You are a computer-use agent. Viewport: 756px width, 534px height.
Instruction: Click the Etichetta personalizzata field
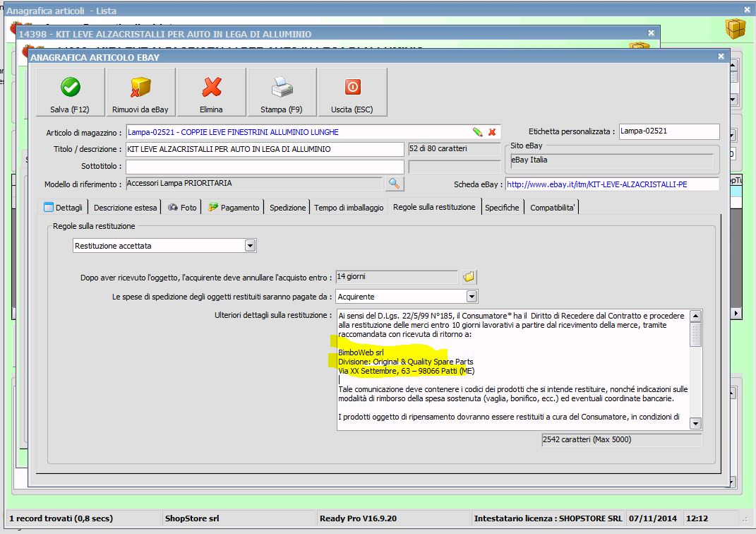(669, 131)
